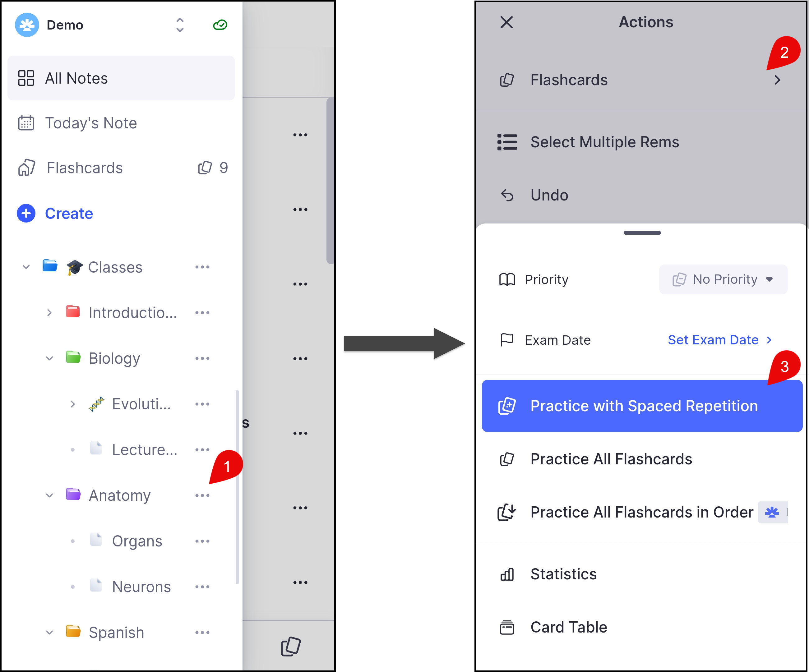Collapse the Biology folder chevron
809x672 pixels.
click(x=49, y=358)
